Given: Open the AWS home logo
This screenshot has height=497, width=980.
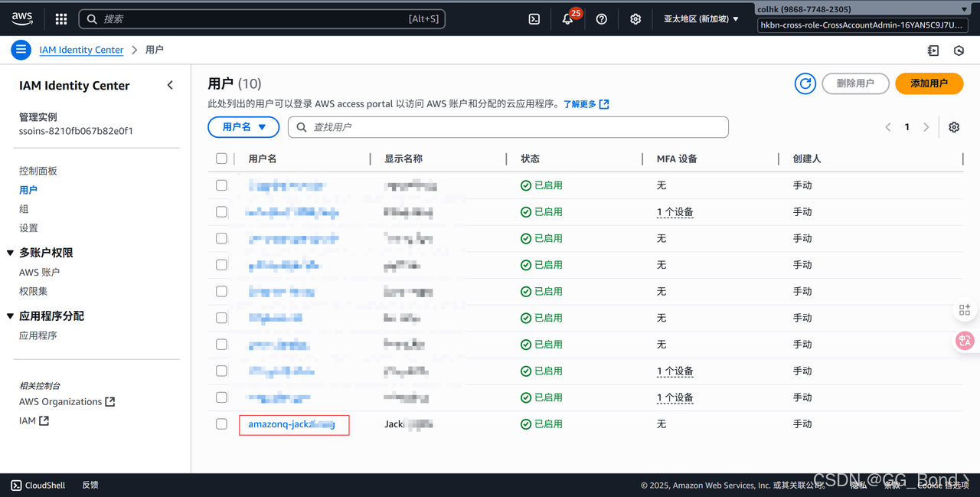Looking at the screenshot, I should [x=22, y=18].
